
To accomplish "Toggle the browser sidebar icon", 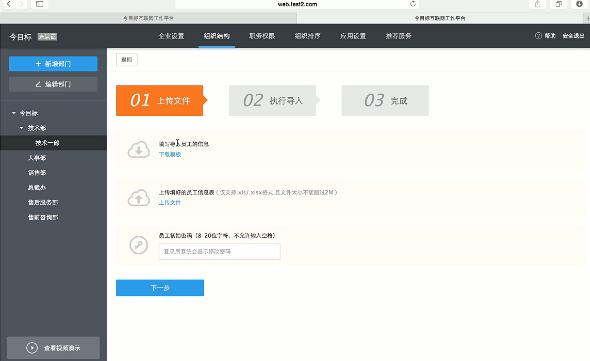I will click(40, 4).
